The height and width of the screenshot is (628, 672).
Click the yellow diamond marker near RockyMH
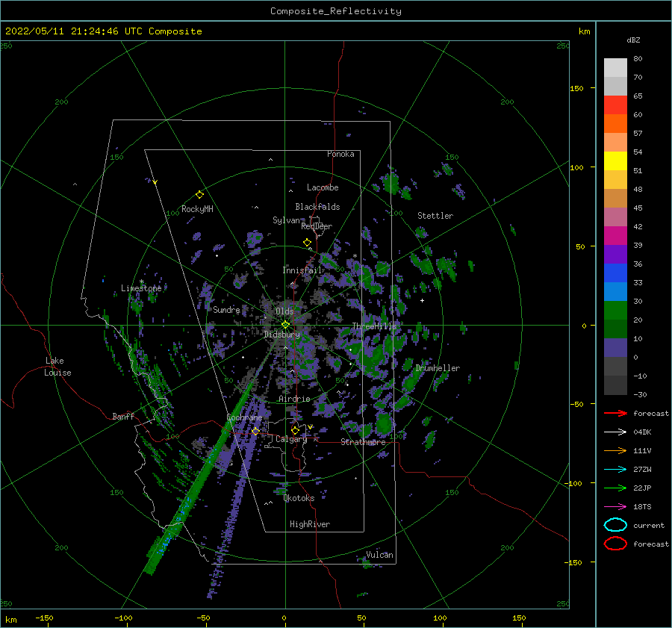click(199, 195)
